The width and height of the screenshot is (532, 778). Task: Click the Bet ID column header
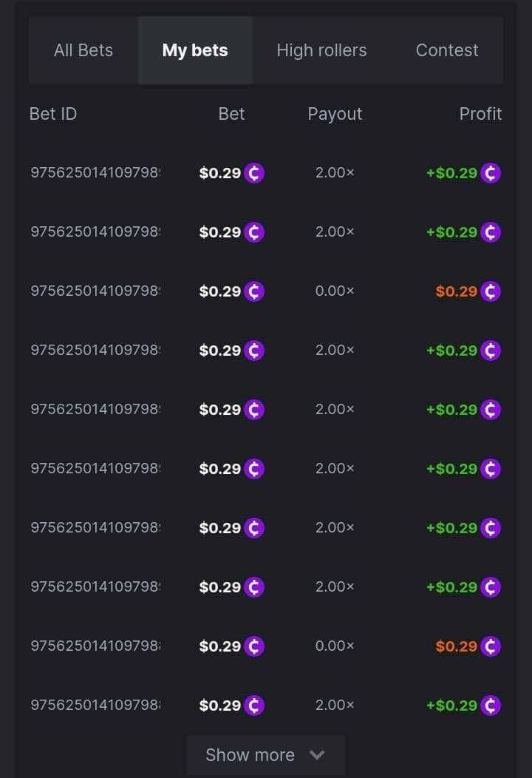[x=53, y=114]
